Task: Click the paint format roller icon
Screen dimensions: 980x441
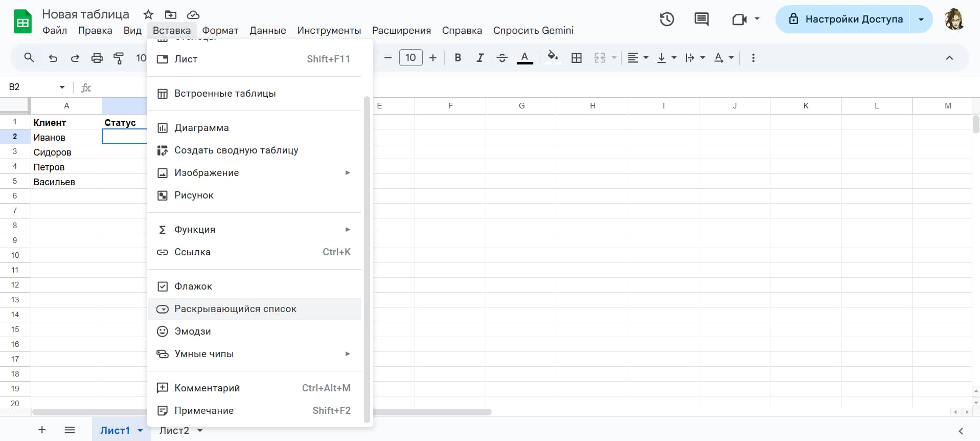Action: click(x=119, y=58)
